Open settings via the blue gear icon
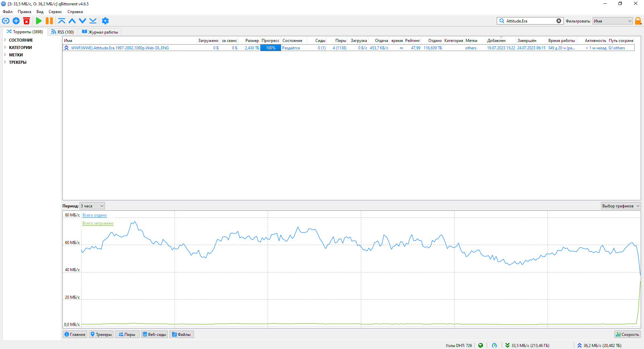644x349 pixels. point(105,21)
